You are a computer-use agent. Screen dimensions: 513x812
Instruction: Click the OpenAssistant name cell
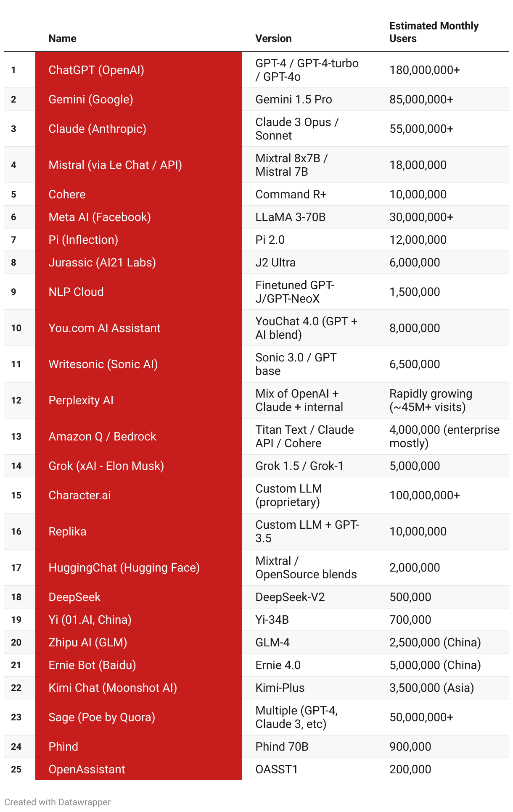87,770
